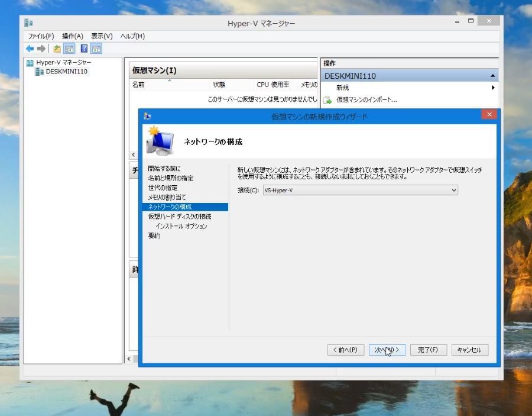Image resolution: width=532 pixels, height=416 pixels.
Task: Select Hyper-V マネージャー root tree node
Action: pyautogui.click(x=63, y=62)
